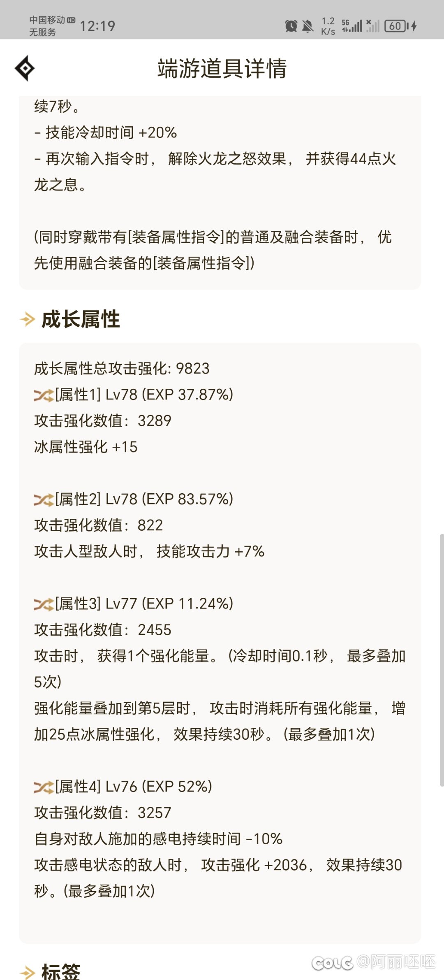Tap the diamond back icon in header
Image resolution: width=444 pixels, height=980 pixels.
tap(25, 68)
